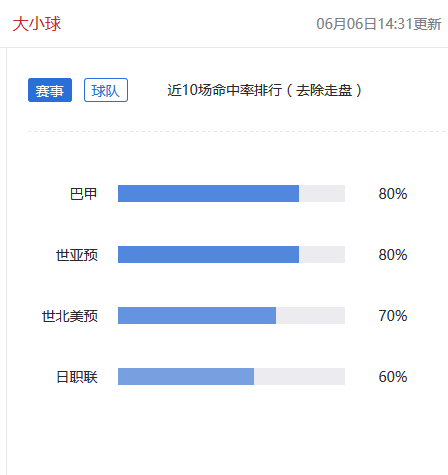
Task: Click the 80% value beside 世亚预
Action: pyautogui.click(x=393, y=255)
